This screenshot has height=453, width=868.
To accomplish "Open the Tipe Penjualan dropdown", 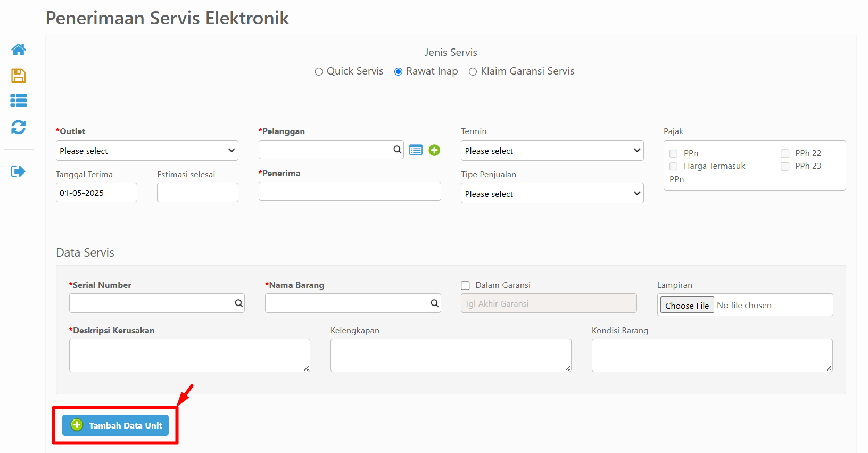I will (x=552, y=194).
